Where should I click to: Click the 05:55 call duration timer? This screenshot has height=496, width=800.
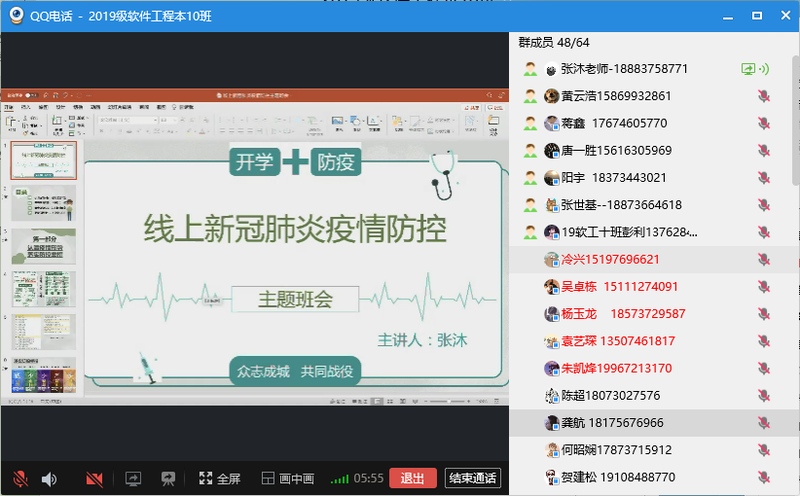click(x=368, y=479)
